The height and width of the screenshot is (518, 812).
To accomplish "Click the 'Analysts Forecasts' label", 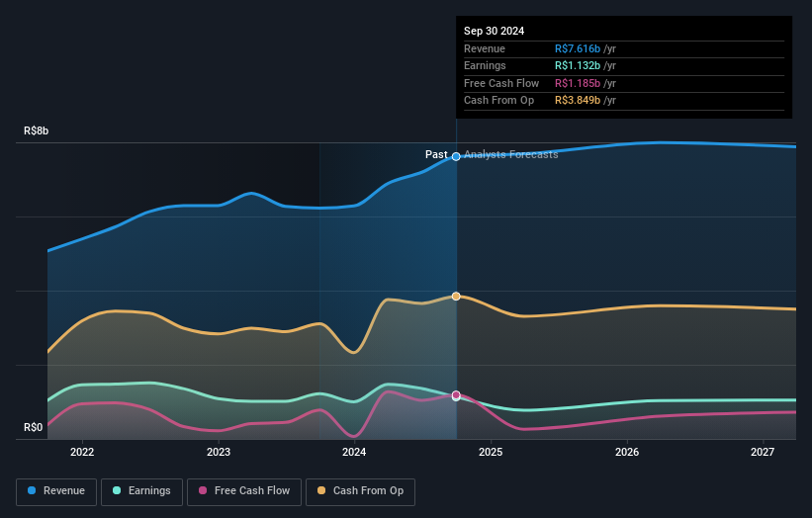I will [511, 155].
